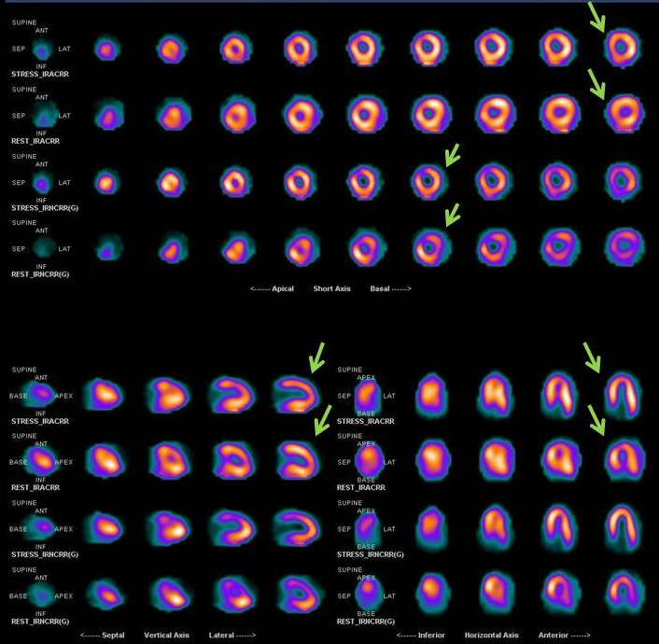
Task: Click the 'Vertical Axis' label
Action: (x=166, y=636)
